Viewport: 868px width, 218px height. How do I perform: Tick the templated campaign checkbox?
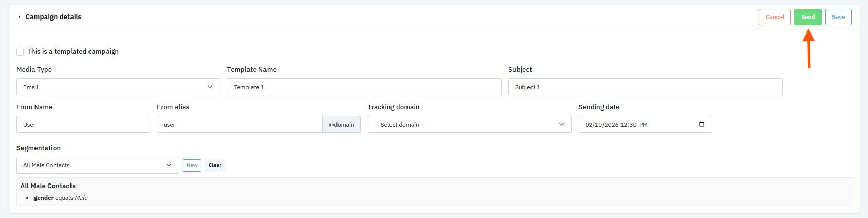tap(20, 52)
